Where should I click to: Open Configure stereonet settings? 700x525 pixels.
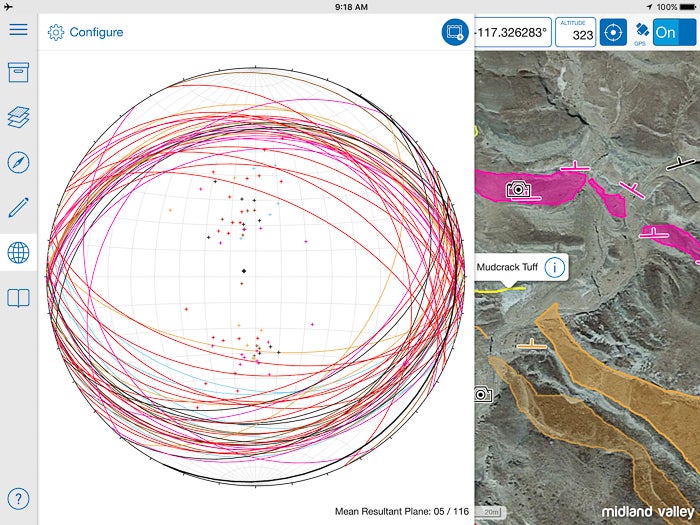point(86,32)
